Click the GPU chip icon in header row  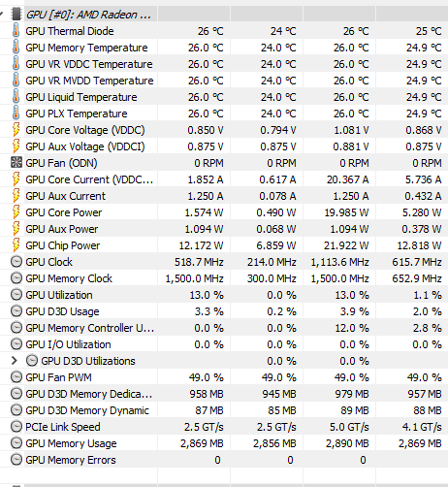click(16, 15)
